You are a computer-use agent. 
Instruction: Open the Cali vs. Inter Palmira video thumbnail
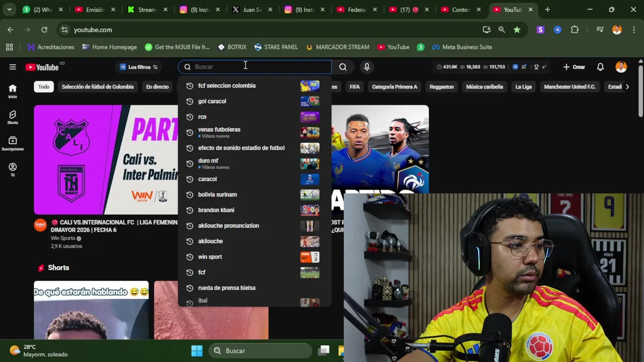(x=106, y=159)
